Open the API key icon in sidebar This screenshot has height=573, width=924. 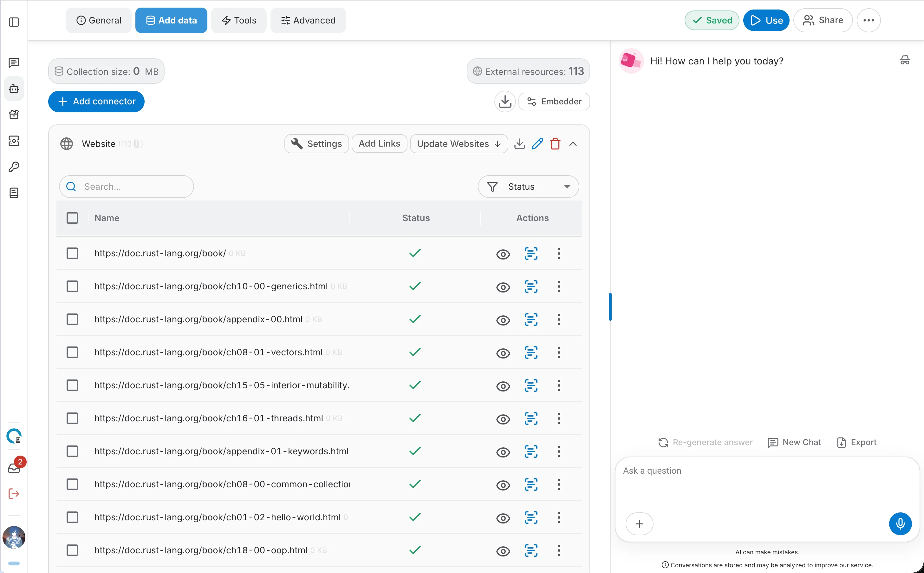pyautogui.click(x=14, y=167)
